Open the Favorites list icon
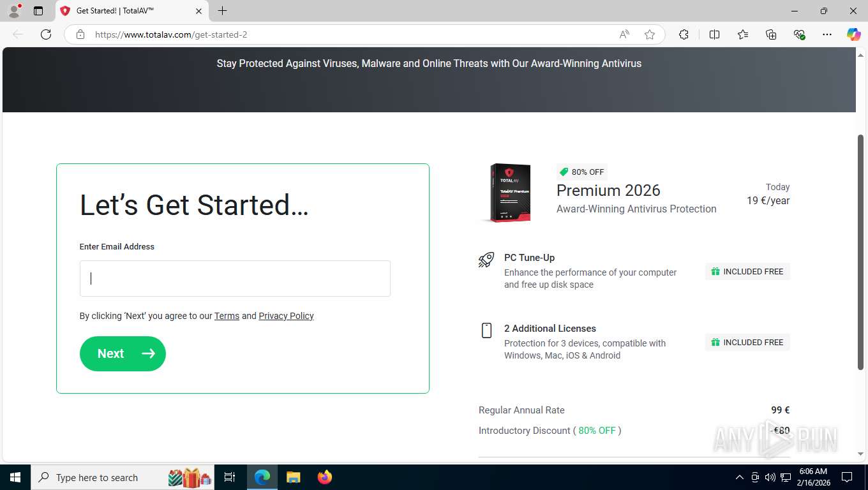The image size is (868, 490). (743, 34)
